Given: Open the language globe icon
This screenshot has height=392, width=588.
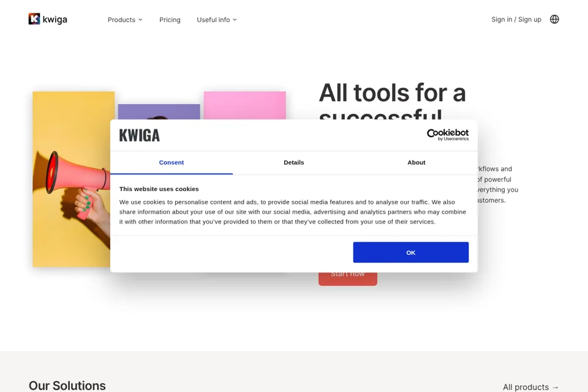Looking at the screenshot, I should 554,19.
